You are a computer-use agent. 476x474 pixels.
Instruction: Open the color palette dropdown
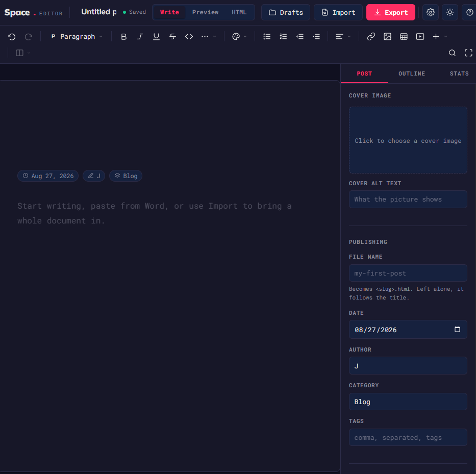239,37
